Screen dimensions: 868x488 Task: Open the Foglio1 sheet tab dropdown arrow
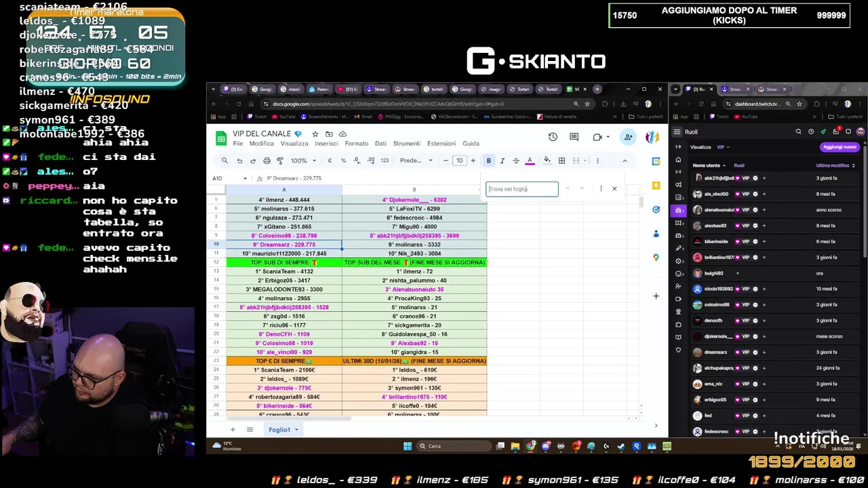coord(296,430)
